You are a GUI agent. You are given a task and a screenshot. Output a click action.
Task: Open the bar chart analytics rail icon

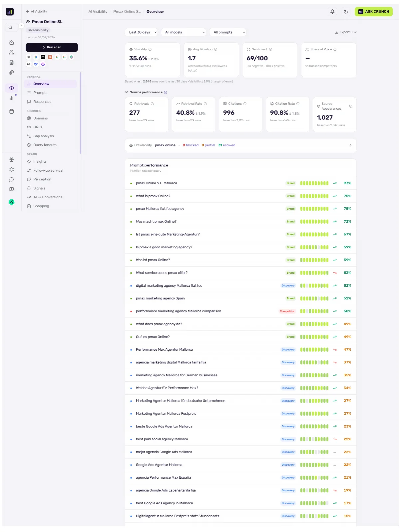pos(12,98)
